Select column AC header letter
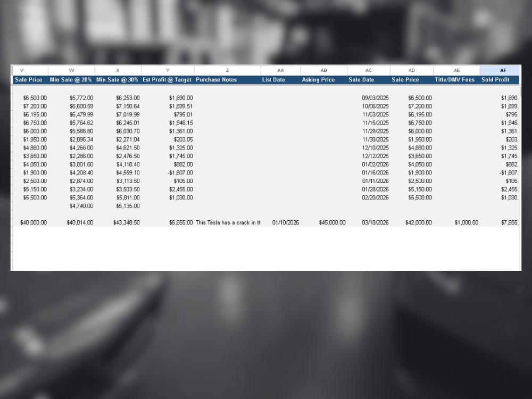The image size is (532, 399). (369, 71)
